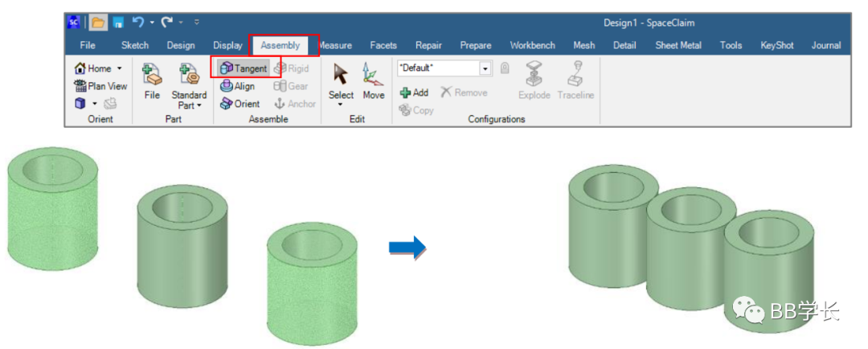Switch to the Mesh ribbon tab

[x=584, y=45]
